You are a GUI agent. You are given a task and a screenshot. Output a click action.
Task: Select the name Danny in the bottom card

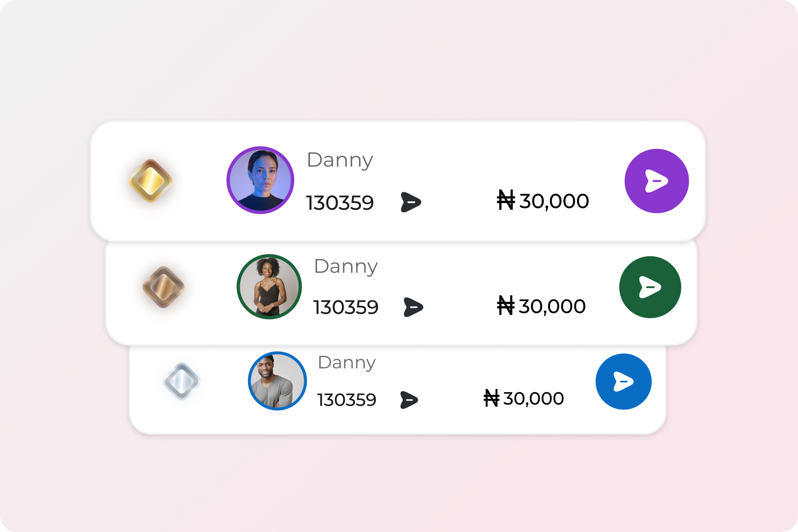[346, 363]
